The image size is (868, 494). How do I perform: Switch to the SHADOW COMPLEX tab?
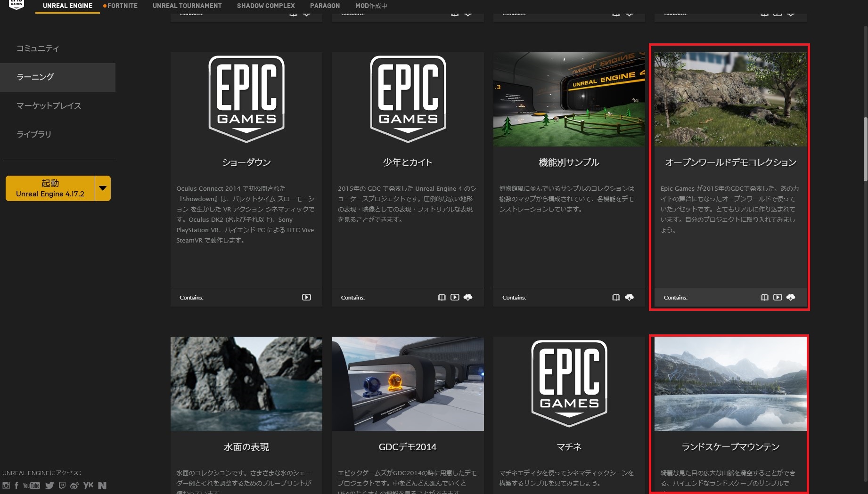pyautogui.click(x=266, y=6)
